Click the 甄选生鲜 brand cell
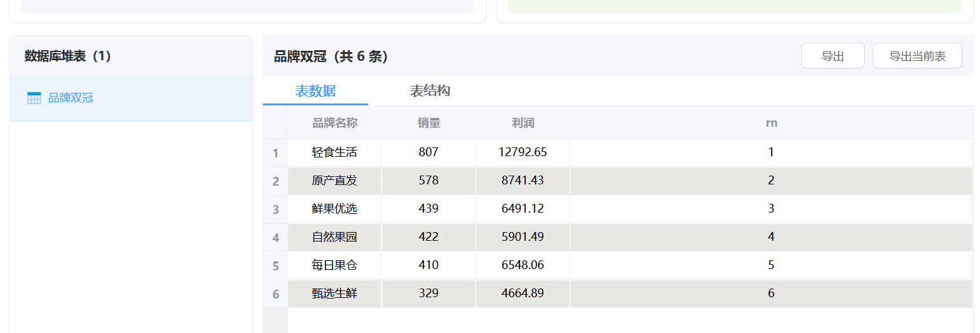 point(334,293)
